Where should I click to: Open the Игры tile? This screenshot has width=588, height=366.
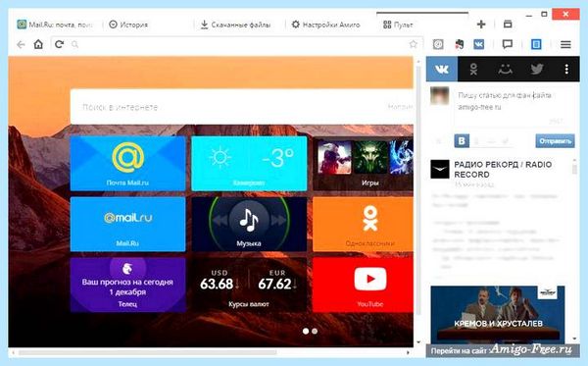[x=363, y=163]
